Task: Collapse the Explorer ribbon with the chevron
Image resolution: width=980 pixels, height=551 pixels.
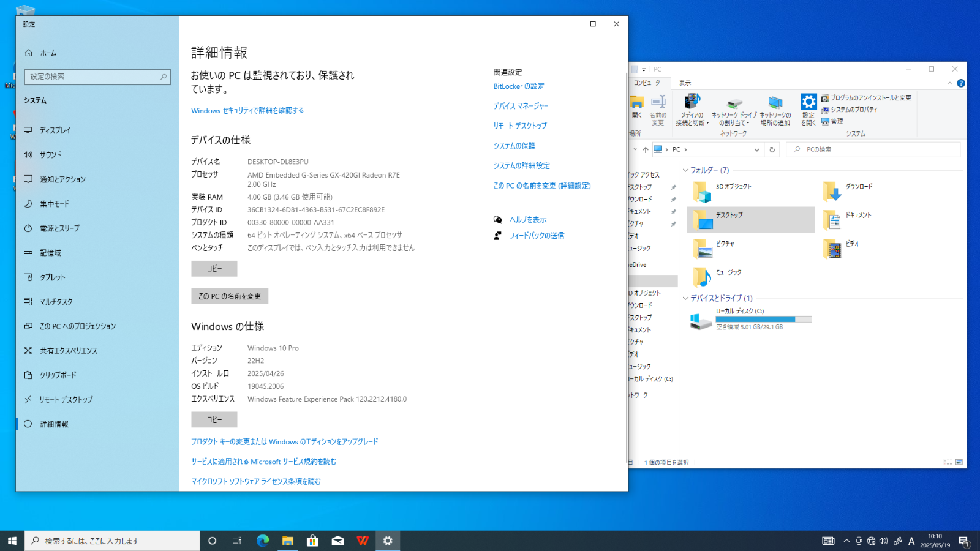Action: [x=950, y=83]
